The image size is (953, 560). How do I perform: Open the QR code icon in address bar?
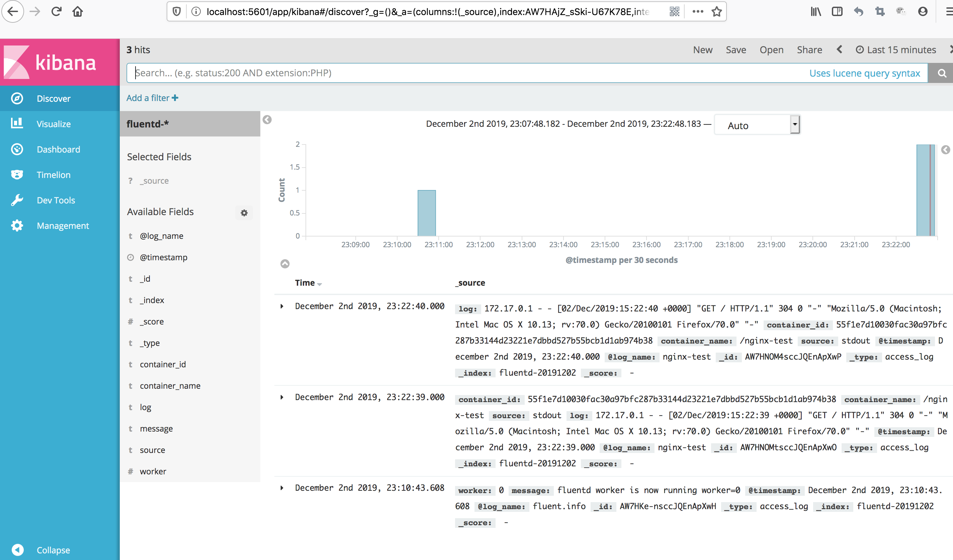coord(674,12)
